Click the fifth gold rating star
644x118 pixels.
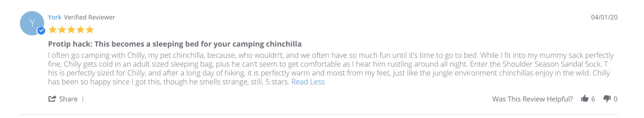[x=90, y=30]
